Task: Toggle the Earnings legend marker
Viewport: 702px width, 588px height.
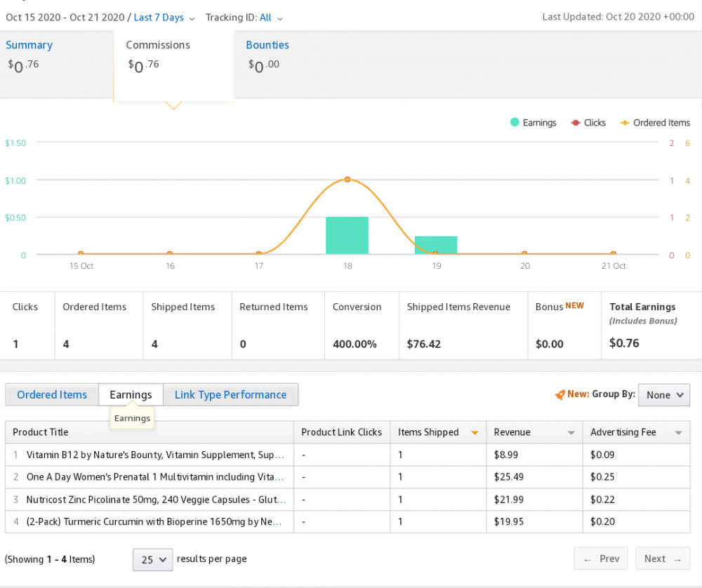Action: 515,122
